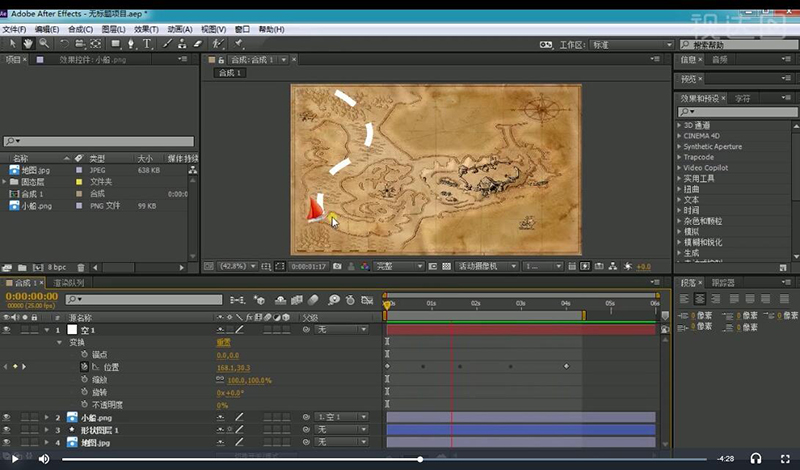Click the snapshot camera icon below viewer

coord(339,267)
